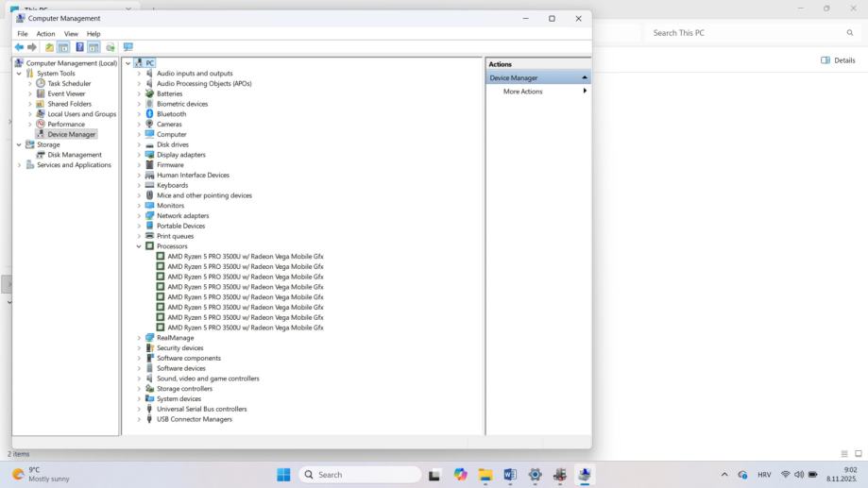Select Device Manager in console tree
This screenshot has width=868, height=488.
[72, 134]
